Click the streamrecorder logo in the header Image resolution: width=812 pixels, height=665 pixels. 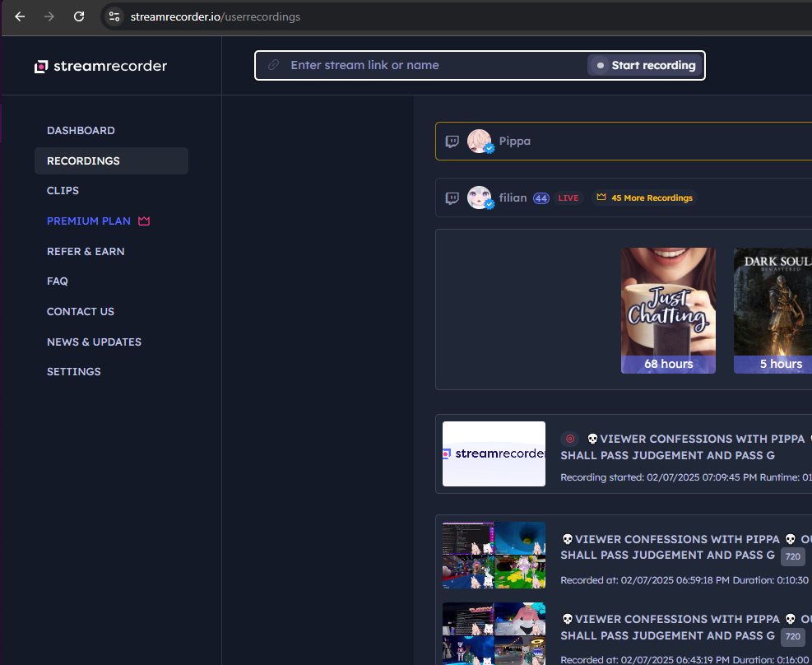[100, 66]
